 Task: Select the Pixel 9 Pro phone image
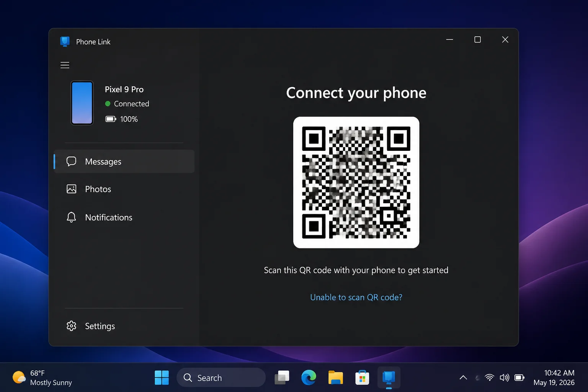pyautogui.click(x=82, y=103)
